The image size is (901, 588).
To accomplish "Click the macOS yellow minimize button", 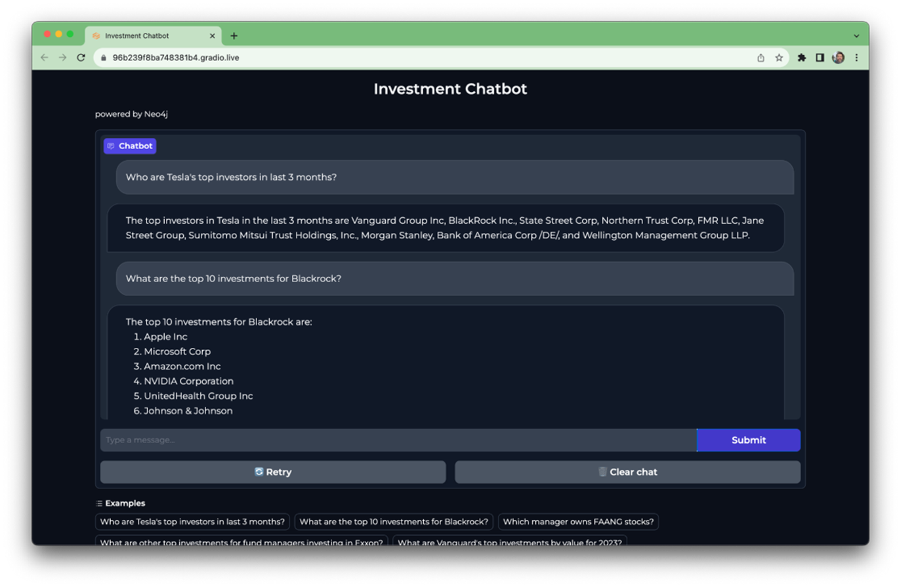I will pyautogui.click(x=59, y=35).
